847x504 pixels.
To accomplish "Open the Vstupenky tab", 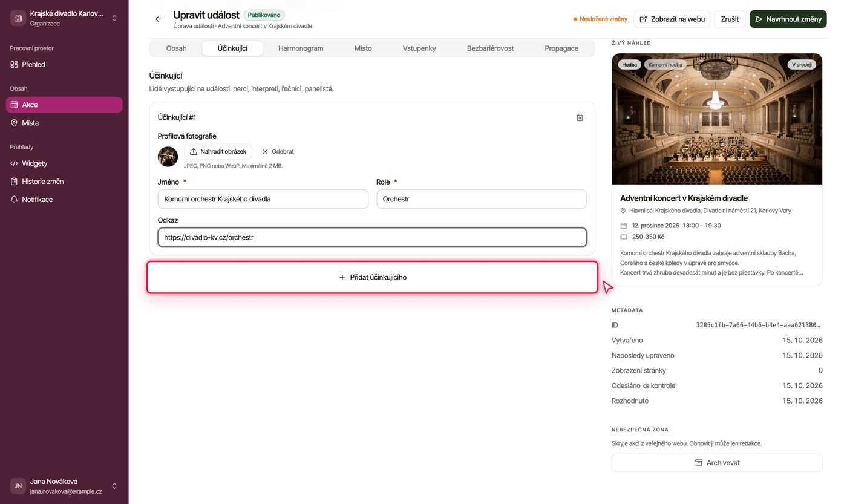I will pos(419,48).
